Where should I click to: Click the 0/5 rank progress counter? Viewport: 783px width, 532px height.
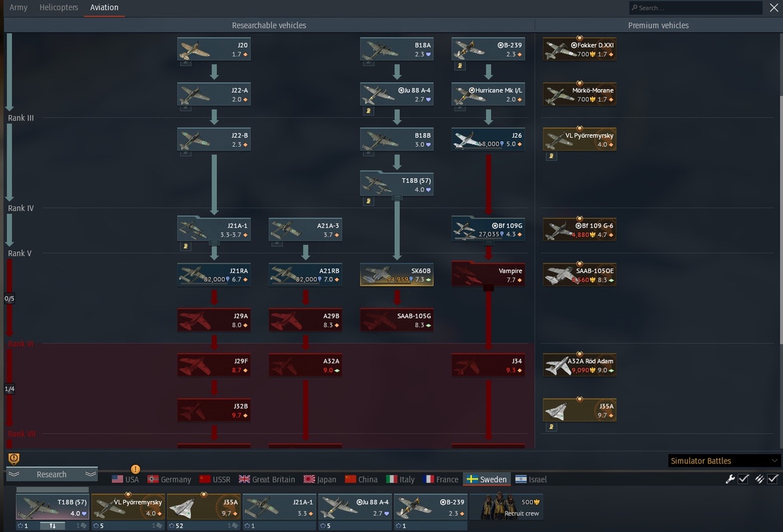click(x=9, y=299)
